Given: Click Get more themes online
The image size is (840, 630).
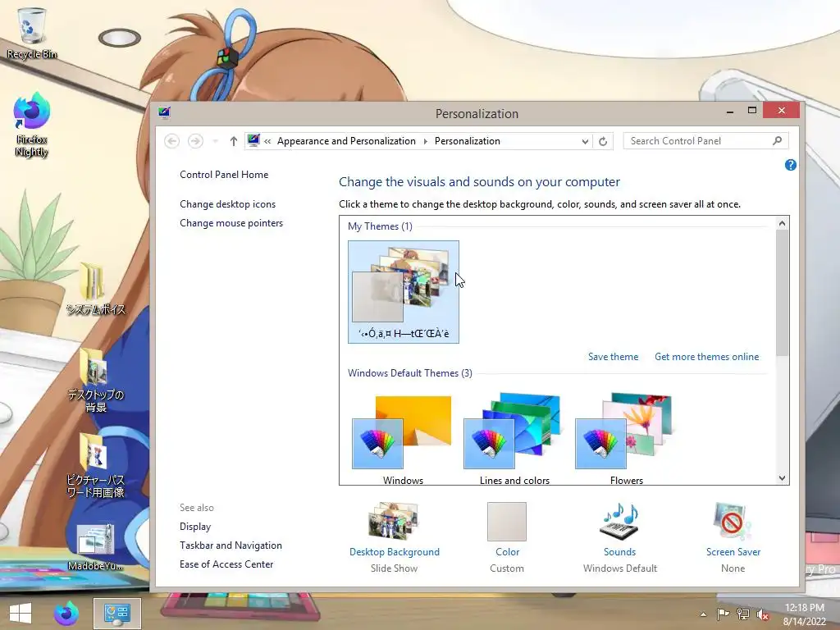Looking at the screenshot, I should 706,357.
